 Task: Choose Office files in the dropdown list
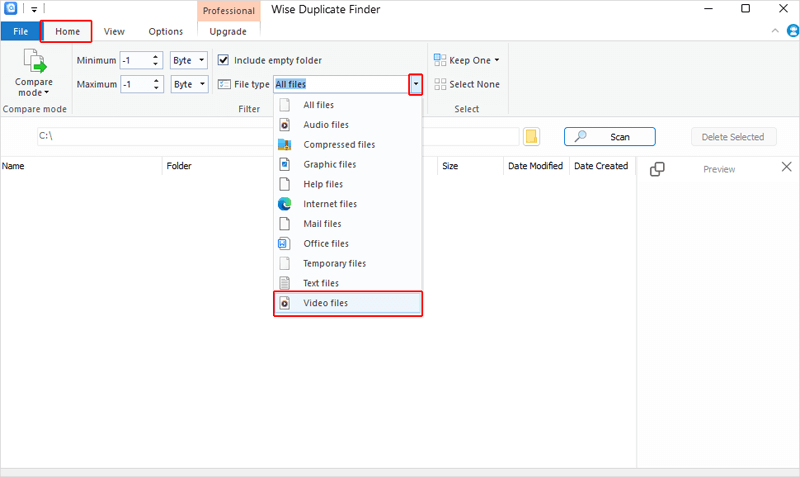(x=348, y=244)
